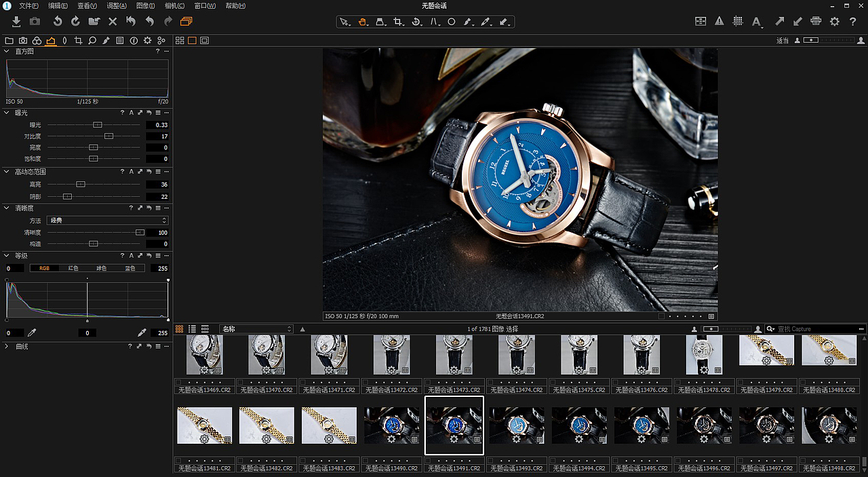Open the Color three-circles tool tab
This screenshot has height=477, width=868.
[x=37, y=41]
